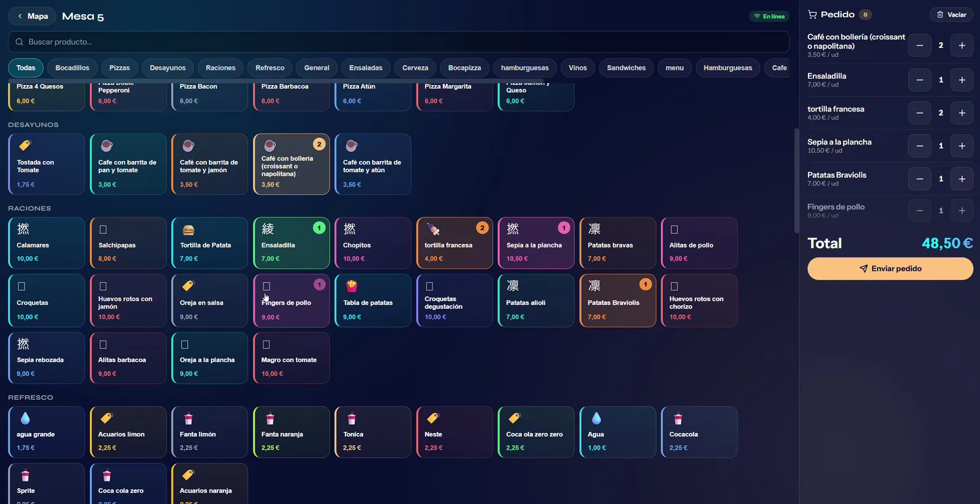This screenshot has height=504, width=980.
Task: Decrease Fingers de pollo quantity in order
Action: [x=919, y=211]
